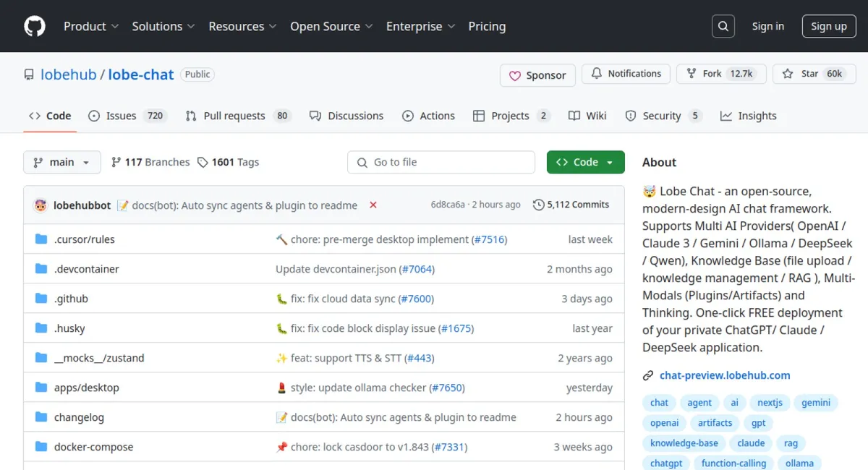Viewport: 868px width, 470px height.
Task: Click the Insights graph icon
Action: (726, 116)
